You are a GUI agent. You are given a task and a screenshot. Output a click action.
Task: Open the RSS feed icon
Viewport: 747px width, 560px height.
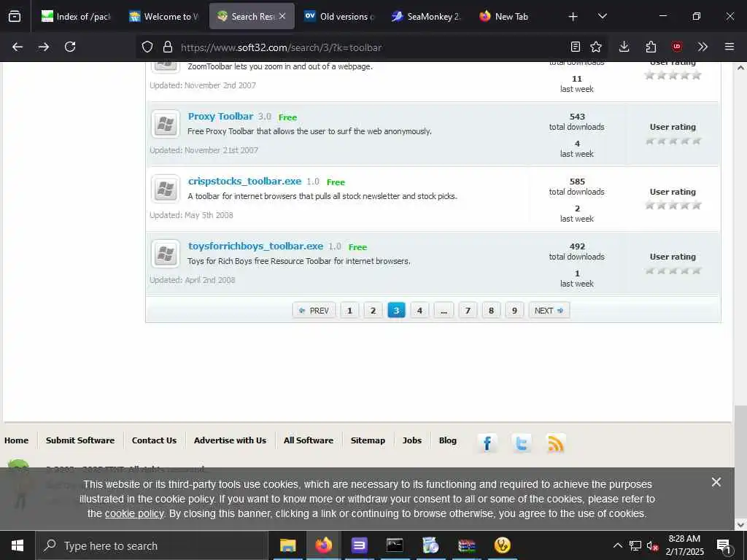(556, 443)
